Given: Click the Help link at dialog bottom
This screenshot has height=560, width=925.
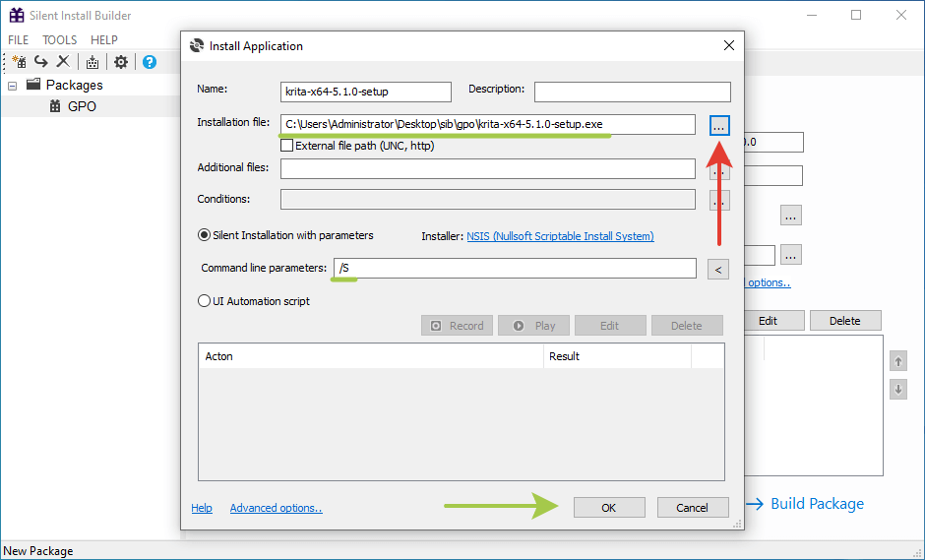Looking at the screenshot, I should (202, 508).
